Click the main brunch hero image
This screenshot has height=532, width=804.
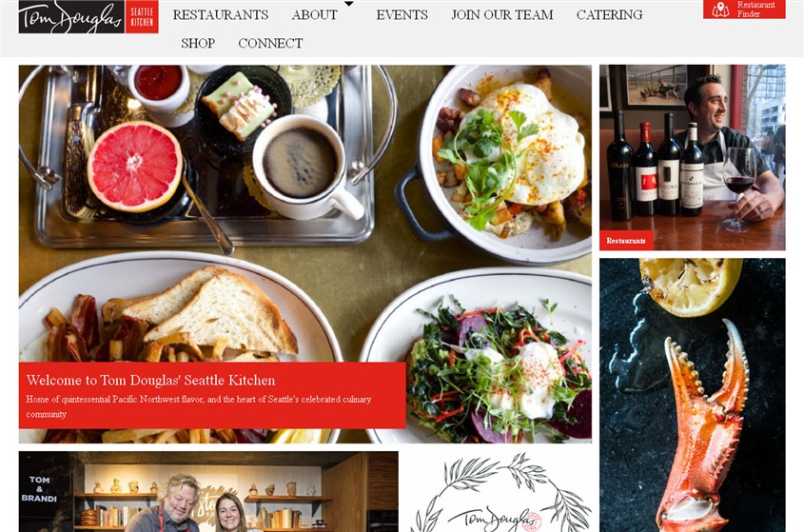click(305, 254)
